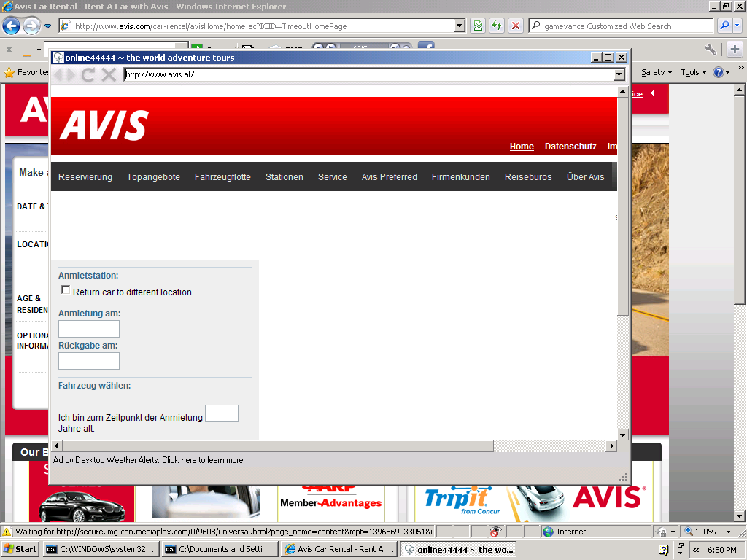
Task: Click the plus icon at the toolbar end
Action: [735, 49]
